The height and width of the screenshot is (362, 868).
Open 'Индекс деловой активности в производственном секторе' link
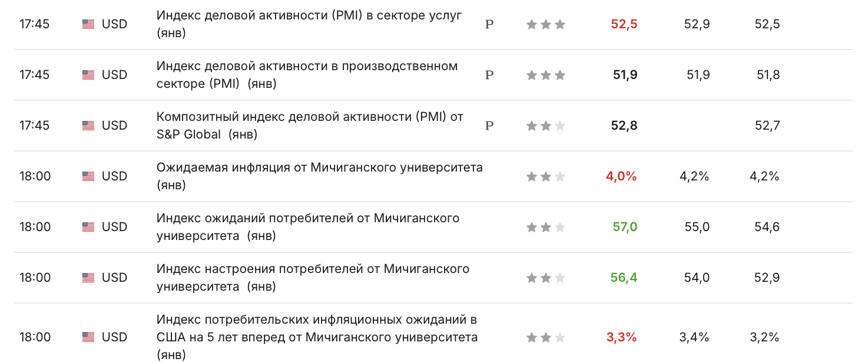click(307, 75)
